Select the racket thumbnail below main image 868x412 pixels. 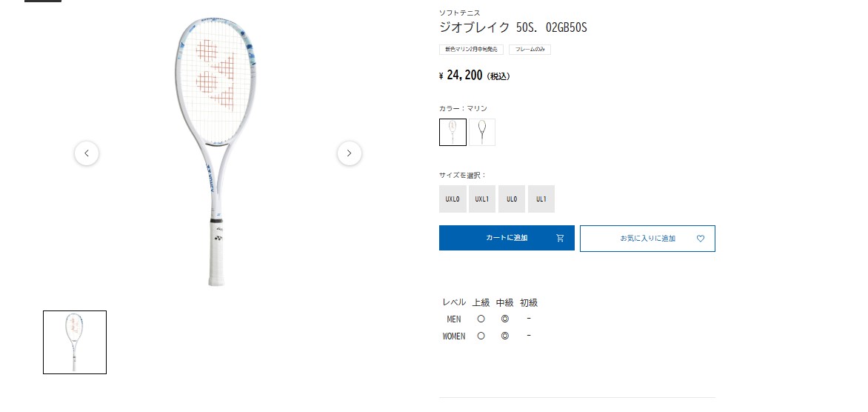tap(75, 342)
